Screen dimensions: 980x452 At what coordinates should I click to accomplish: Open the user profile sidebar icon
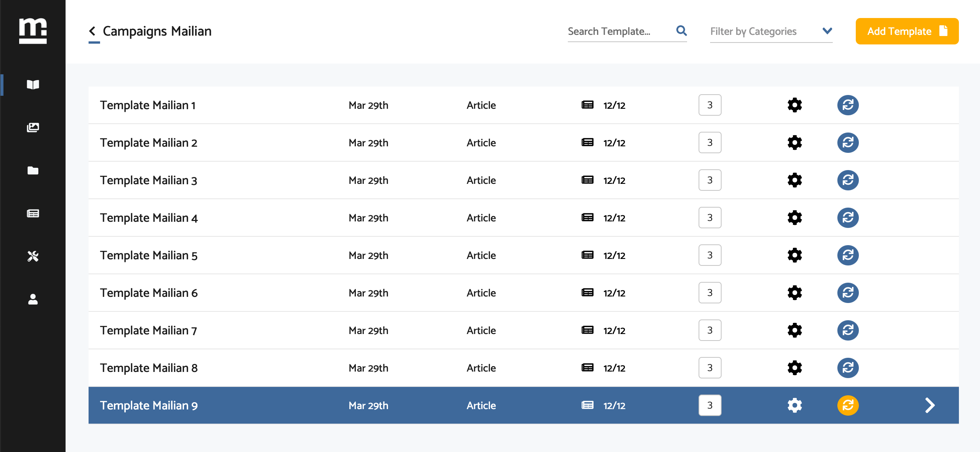click(33, 299)
